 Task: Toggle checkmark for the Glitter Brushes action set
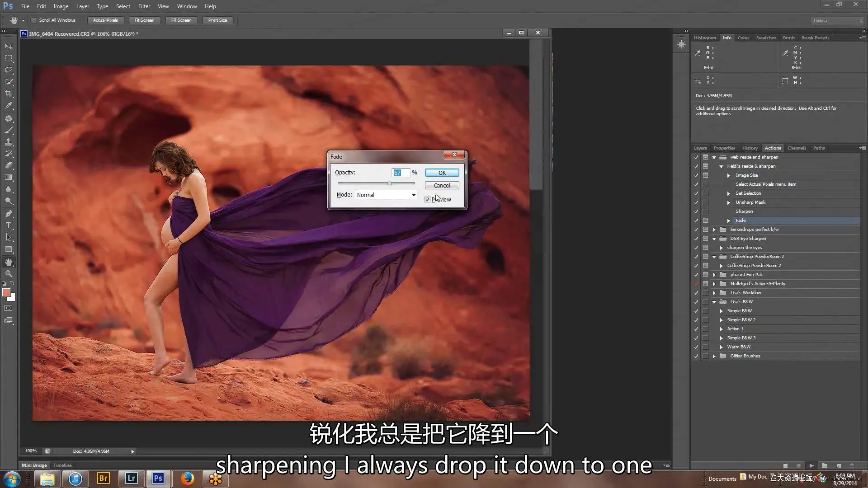click(696, 356)
